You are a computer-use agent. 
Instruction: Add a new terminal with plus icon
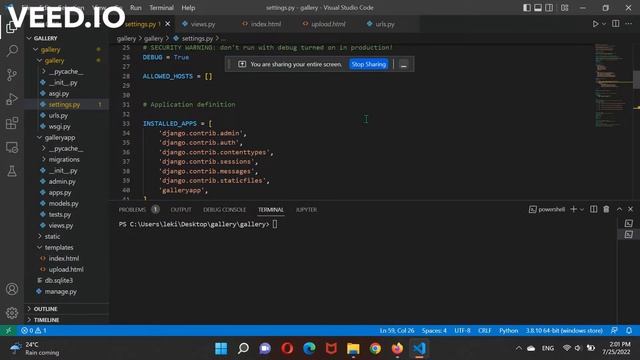point(573,209)
